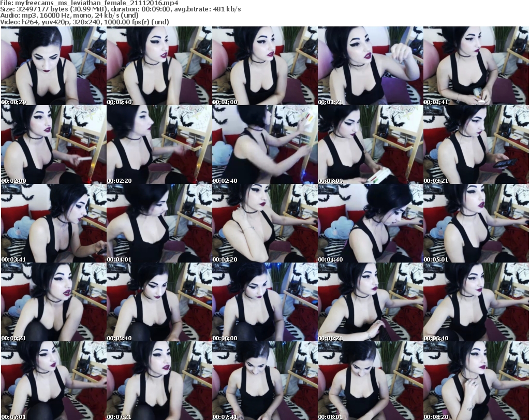
Task: Choose the 00:07:41 frame
Action: click(264, 381)
